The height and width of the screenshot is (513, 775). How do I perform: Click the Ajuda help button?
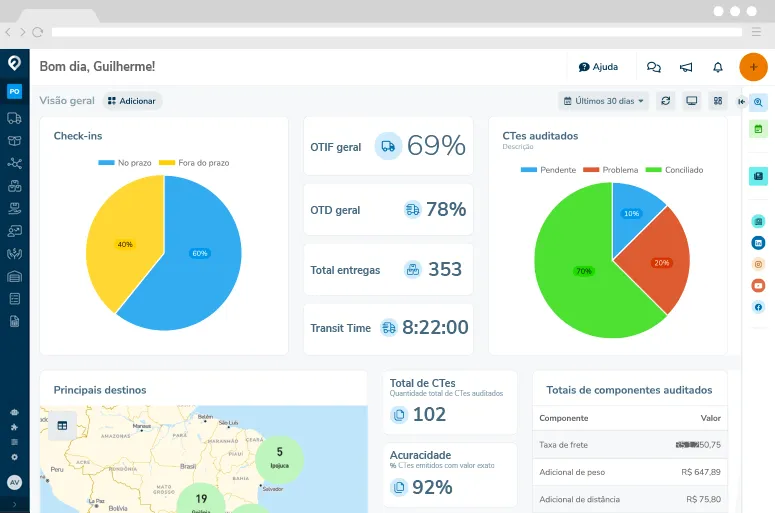pyautogui.click(x=598, y=67)
